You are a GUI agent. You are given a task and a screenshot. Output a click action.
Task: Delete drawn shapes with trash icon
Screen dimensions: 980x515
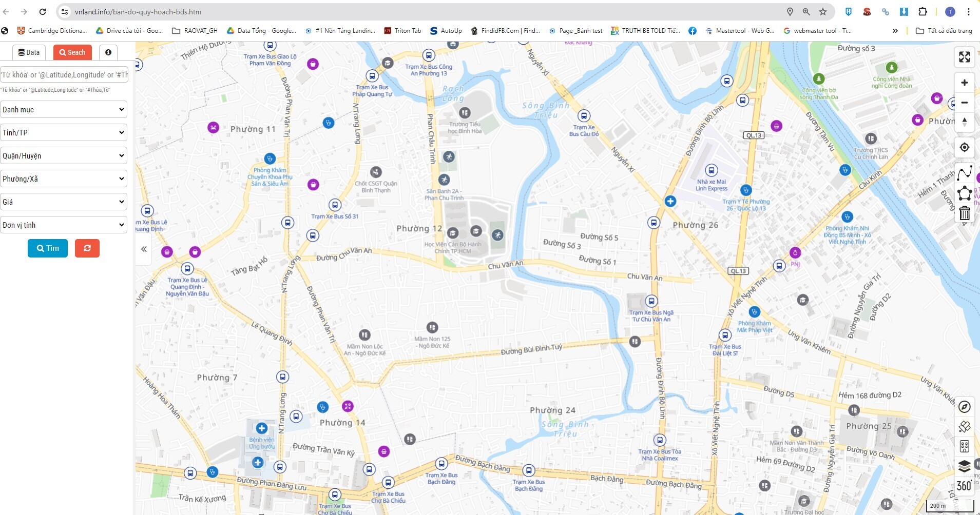click(x=964, y=213)
